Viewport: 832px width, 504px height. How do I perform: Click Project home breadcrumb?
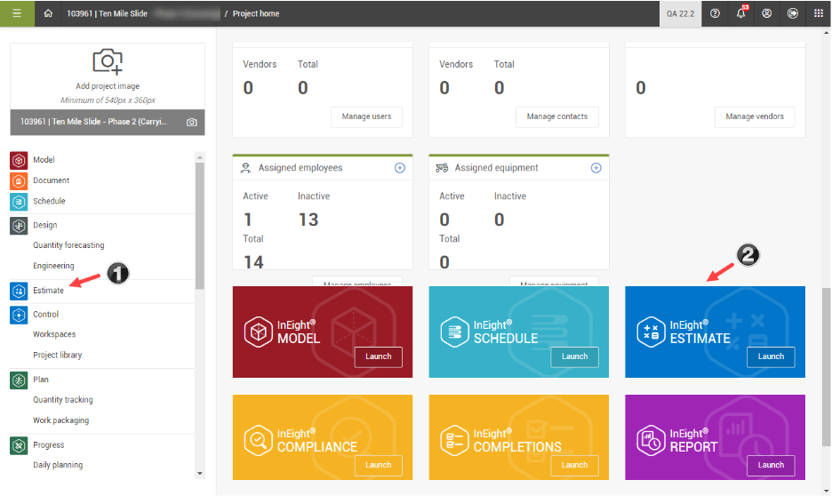point(256,13)
